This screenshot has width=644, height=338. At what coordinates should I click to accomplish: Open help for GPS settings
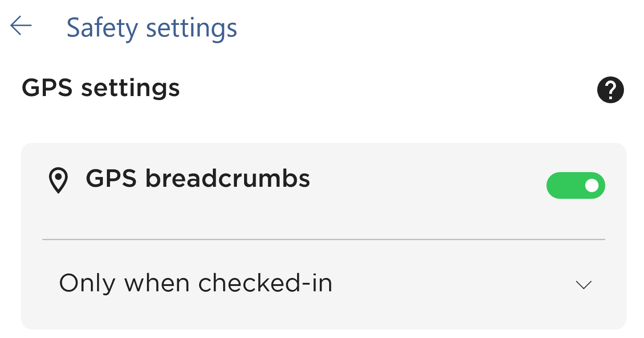(610, 90)
